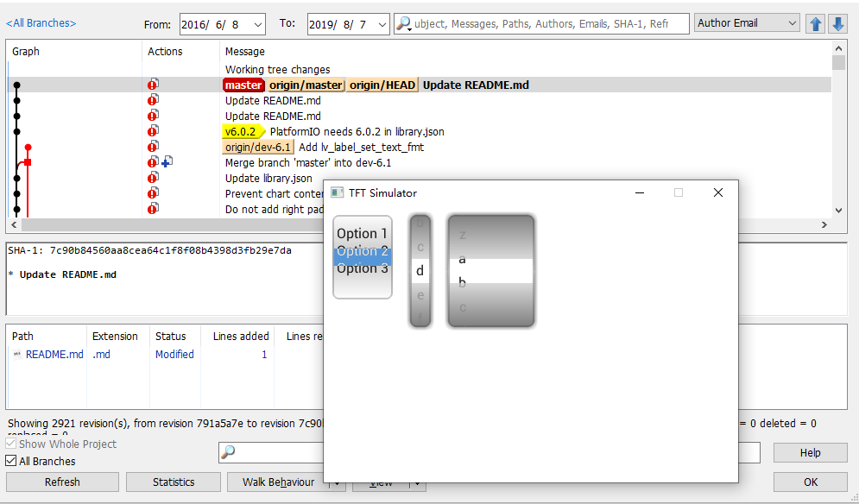This screenshot has width=859, height=504.
Task: Click the magnifier icon in the top search box
Action: click(402, 23)
